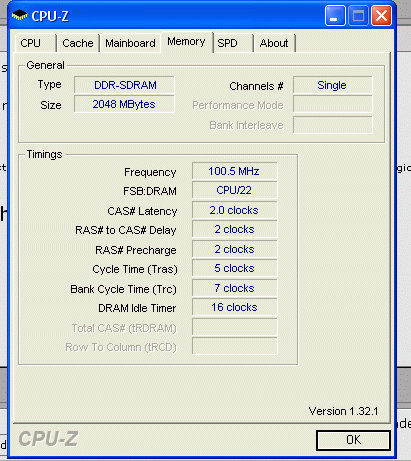
Task: Switch to the CPU tab
Action: [35, 43]
